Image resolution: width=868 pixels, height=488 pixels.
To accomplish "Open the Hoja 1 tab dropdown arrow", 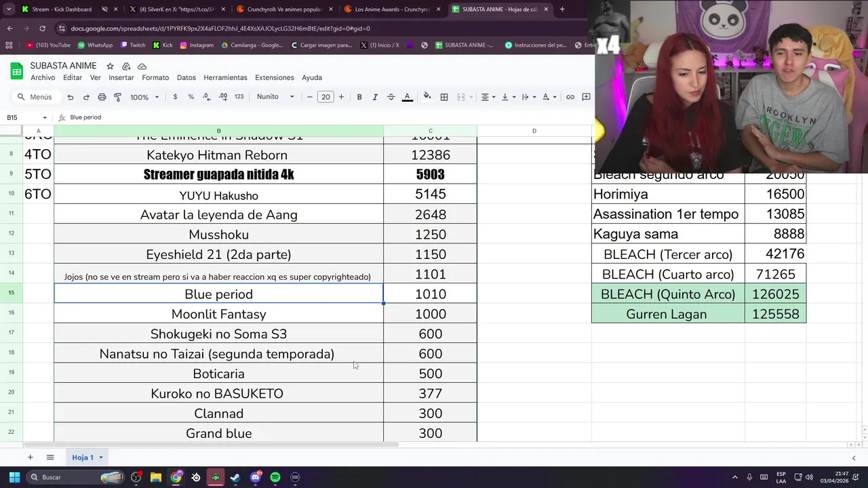I will [x=101, y=457].
